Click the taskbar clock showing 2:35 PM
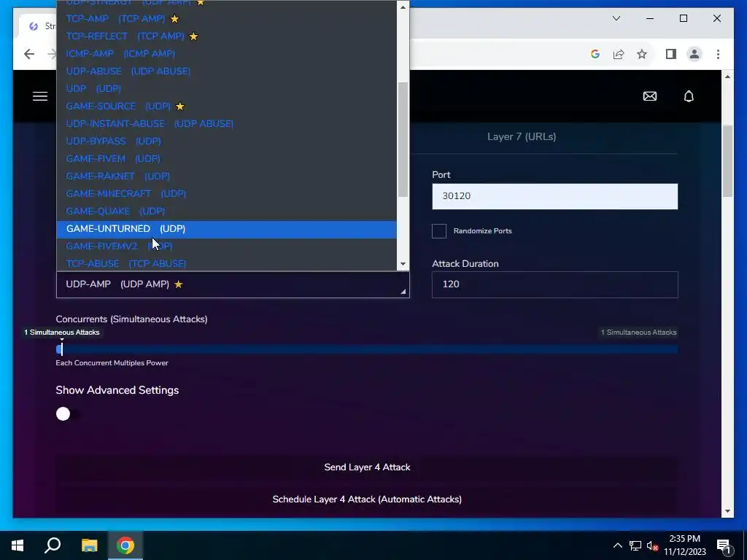 click(684, 545)
